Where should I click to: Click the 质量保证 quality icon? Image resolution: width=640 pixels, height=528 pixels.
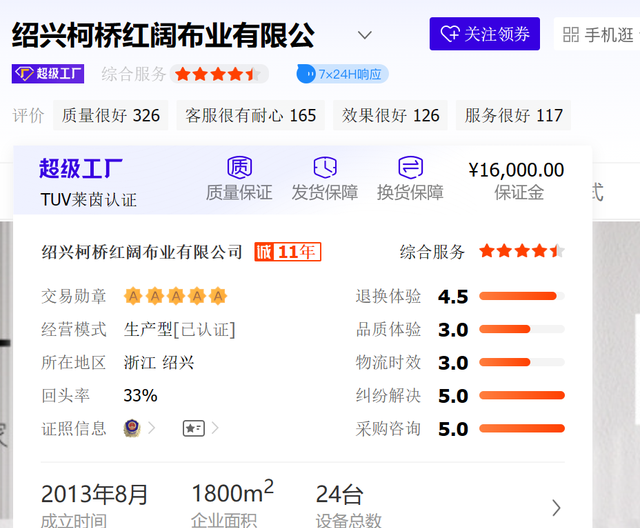tap(239, 167)
